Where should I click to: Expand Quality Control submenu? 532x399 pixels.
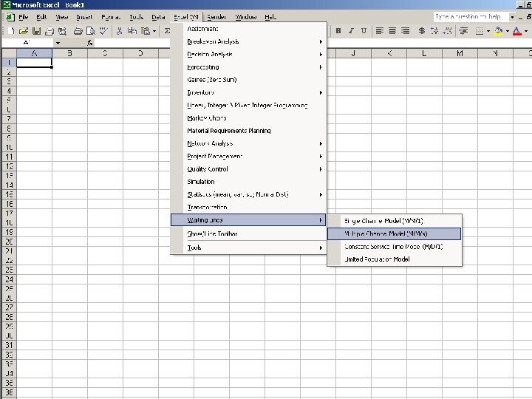pyautogui.click(x=248, y=169)
